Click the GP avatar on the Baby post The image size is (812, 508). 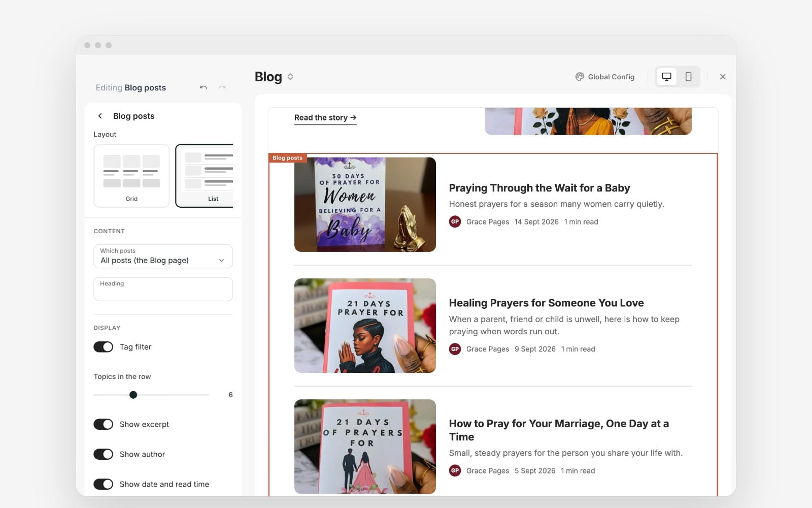click(x=455, y=221)
